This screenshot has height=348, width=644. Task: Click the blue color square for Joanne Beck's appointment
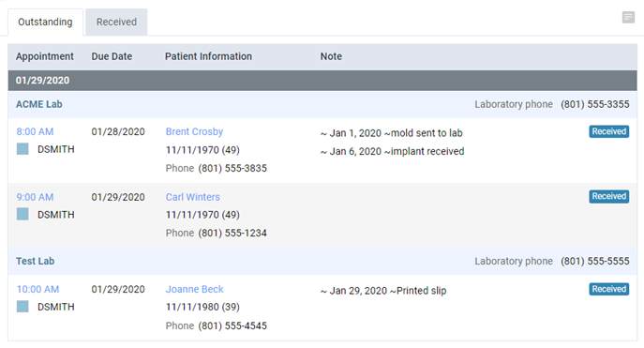(22, 307)
